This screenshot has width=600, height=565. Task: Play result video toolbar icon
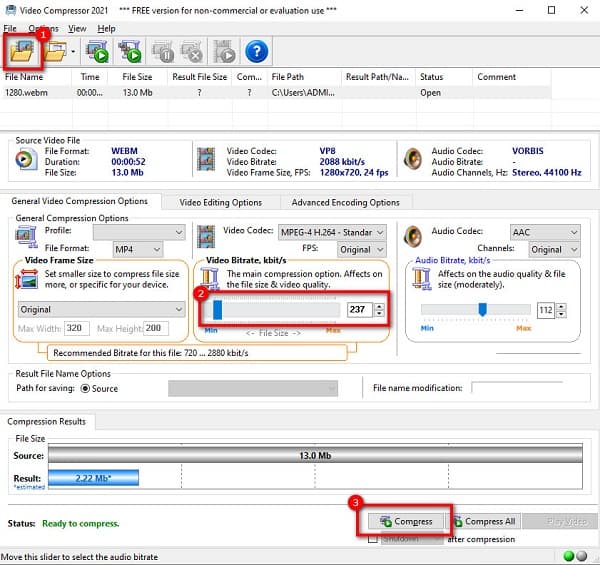click(x=224, y=51)
